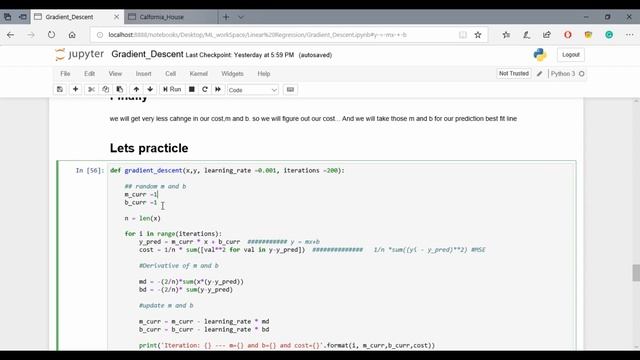Toggle reading view icon in address bar
The image size is (640, 360).
click(462, 35)
